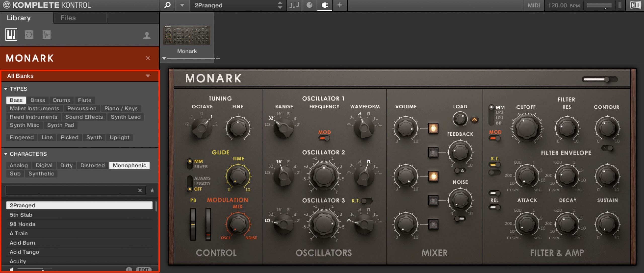The width and height of the screenshot is (644, 273).
Task: Add plug-in slot after Monark thumbnail
Action: tap(218, 59)
